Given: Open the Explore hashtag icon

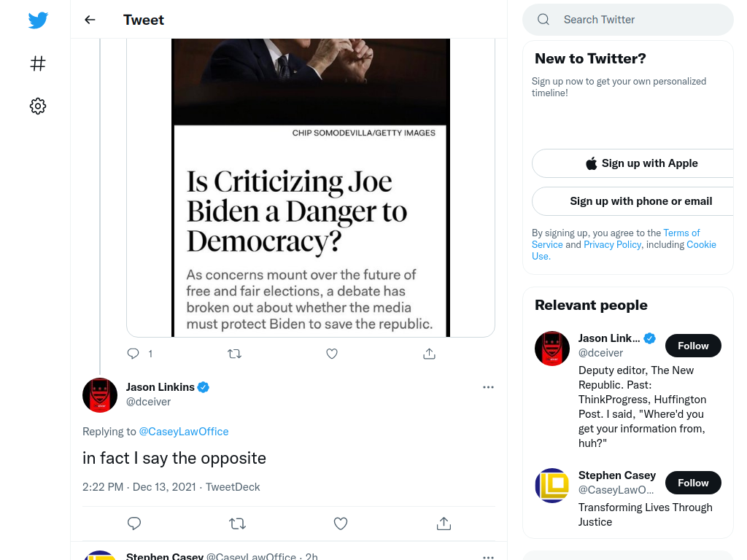Looking at the screenshot, I should (x=38, y=63).
